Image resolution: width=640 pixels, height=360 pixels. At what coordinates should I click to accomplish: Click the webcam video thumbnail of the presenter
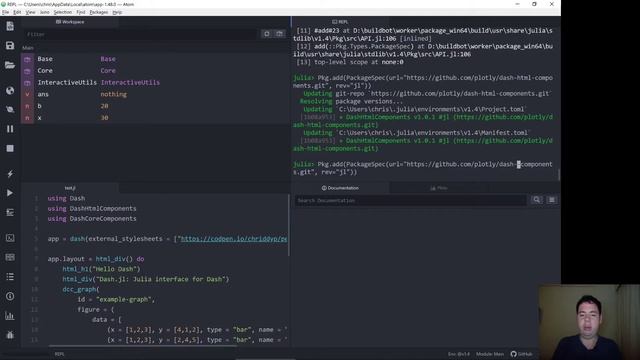(x=589, y=322)
